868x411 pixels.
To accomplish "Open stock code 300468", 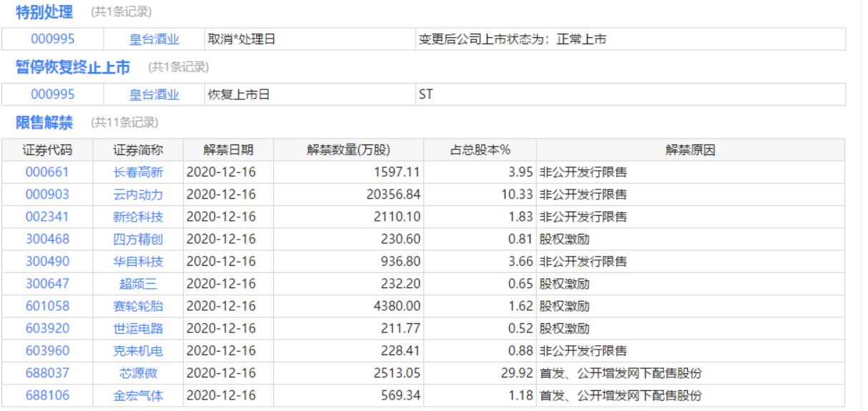I will coord(48,239).
